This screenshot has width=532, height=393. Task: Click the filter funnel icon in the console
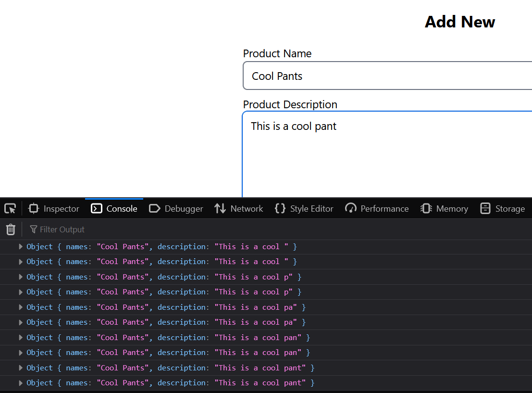33,229
